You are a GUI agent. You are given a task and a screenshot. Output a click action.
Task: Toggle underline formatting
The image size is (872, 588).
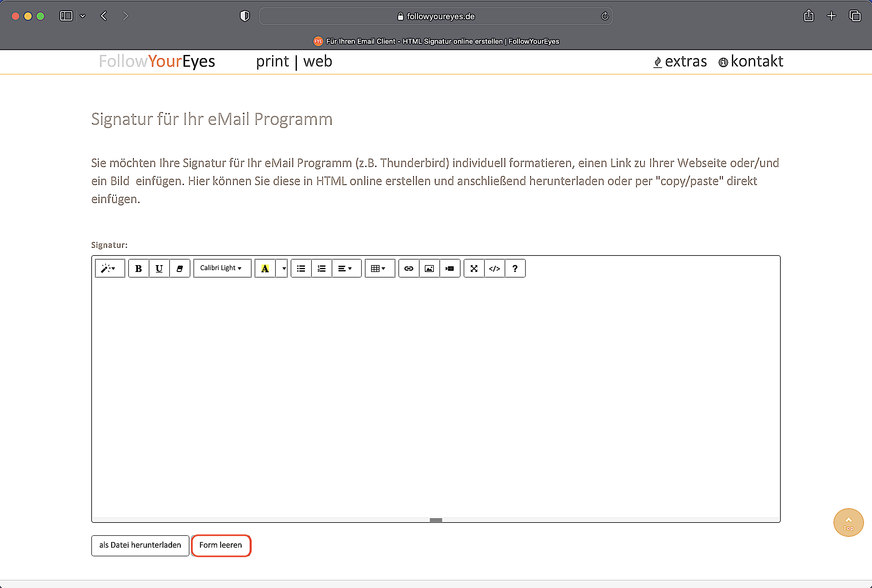click(159, 269)
